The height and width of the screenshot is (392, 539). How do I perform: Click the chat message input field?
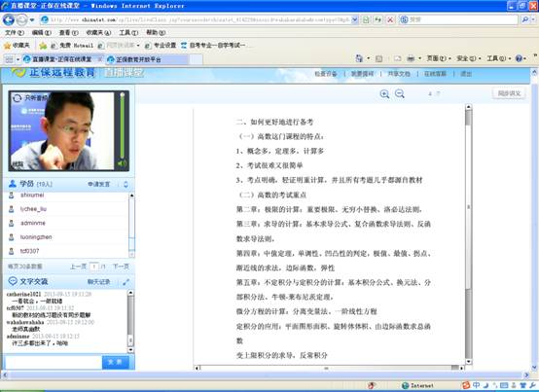pyautogui.click(x=54, y=363)
